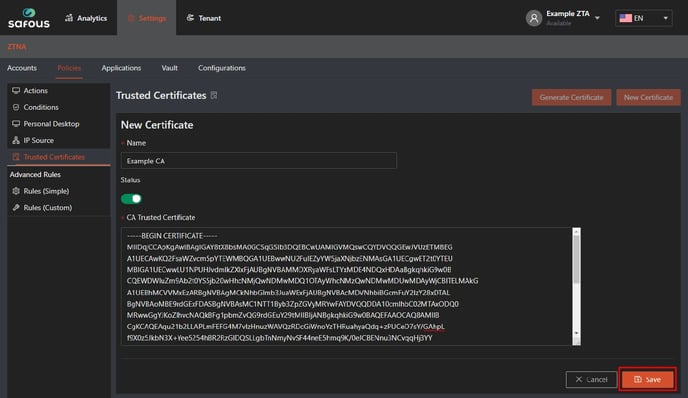Open the Analytics menu
The image size is (688, 398).
click(x=86, y=18)
